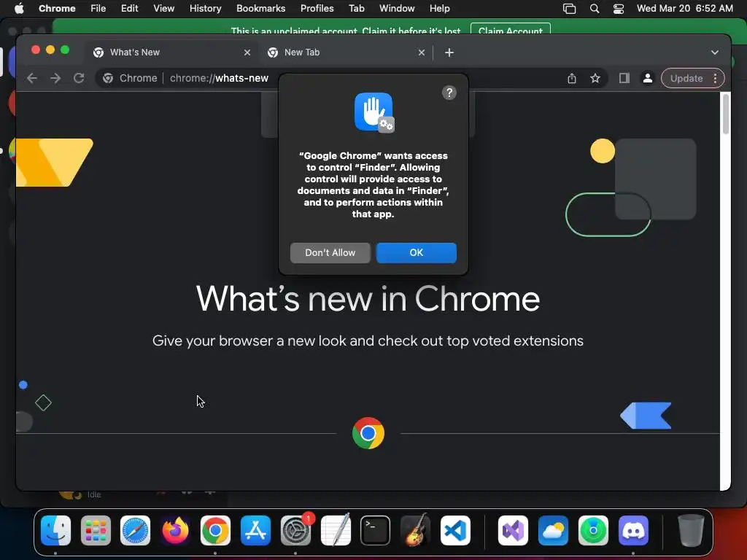Open App Store from the Dock
The image size is (747, 560).
pyautogui.click(x=255, y=530)
